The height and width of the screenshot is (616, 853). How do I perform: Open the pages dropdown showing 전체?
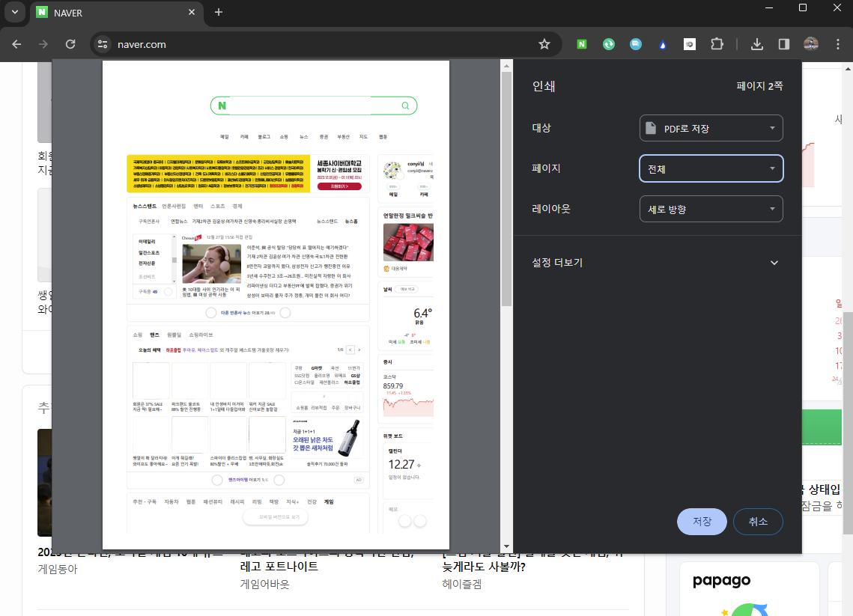click(x=711, y=168)
